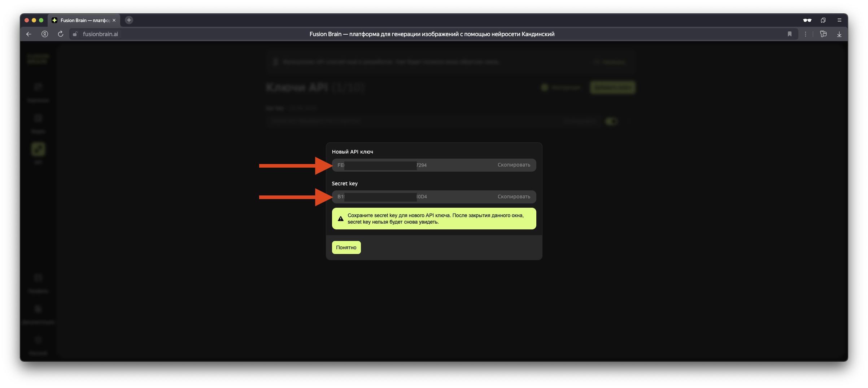Click the 'Новый API ключ' label
The height and width of the screenshot is (388, 868).
point(352,152)
